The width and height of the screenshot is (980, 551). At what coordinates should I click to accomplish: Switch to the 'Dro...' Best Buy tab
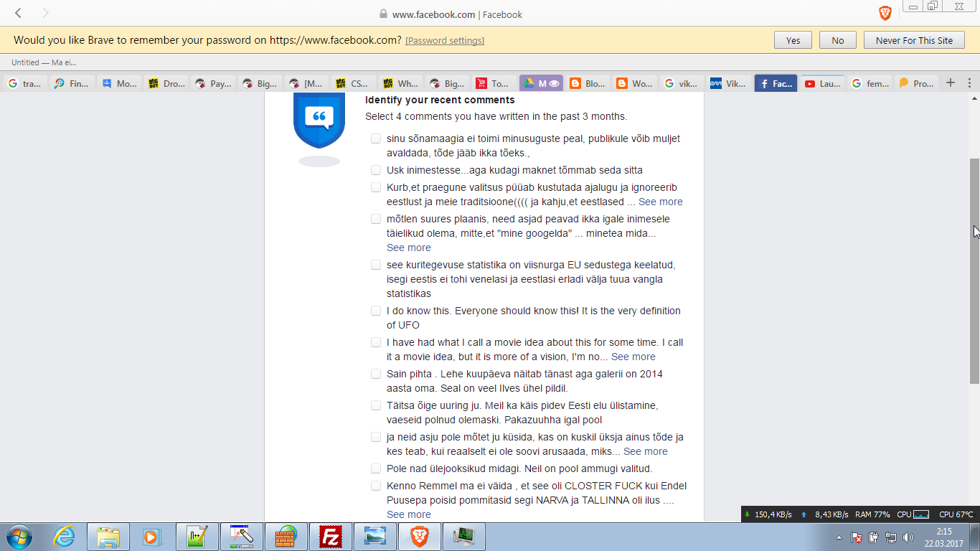click(166, 83)
